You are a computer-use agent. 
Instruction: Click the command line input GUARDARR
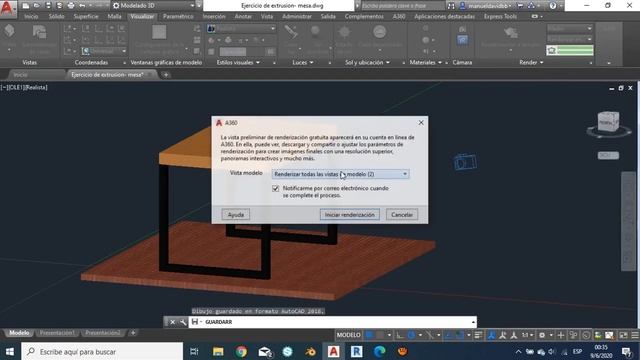coord(333,322)
